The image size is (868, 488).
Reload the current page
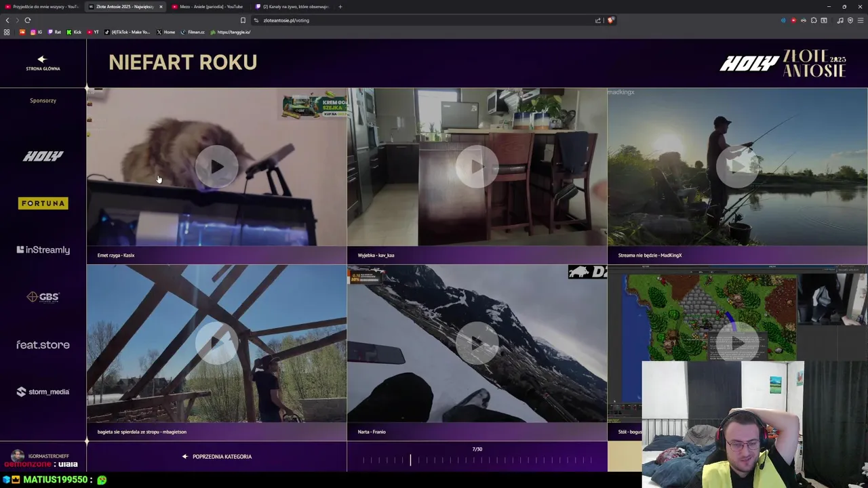(28, 20)
